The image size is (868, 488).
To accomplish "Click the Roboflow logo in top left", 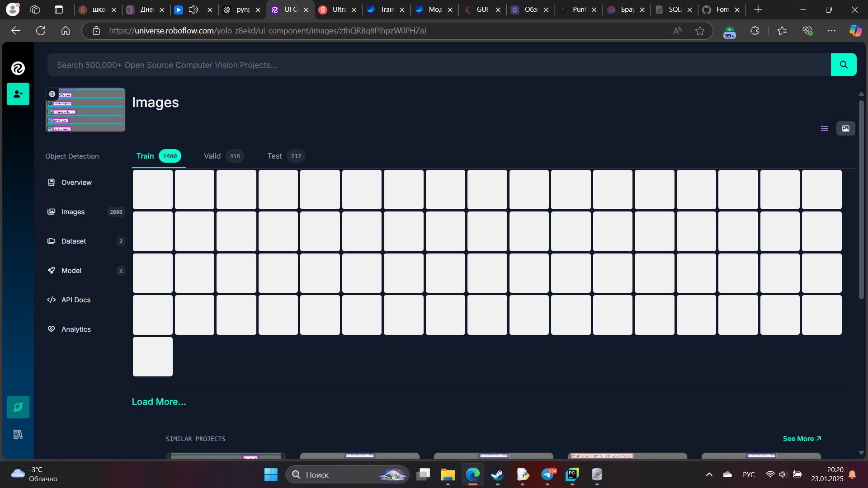I will [x=18, y=67].
